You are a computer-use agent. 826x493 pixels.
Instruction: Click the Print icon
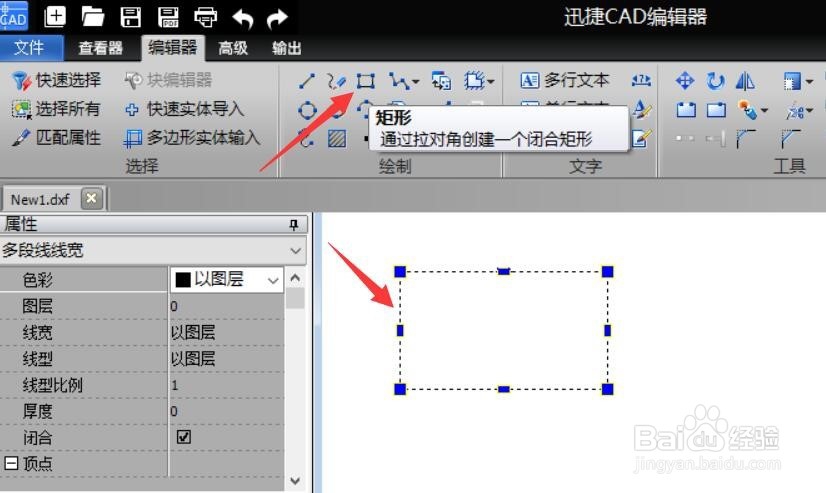[205, 17]
